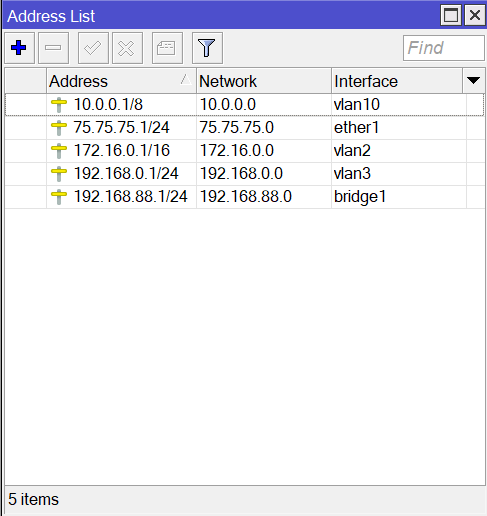Image resolution: width=487 pixels, height=516 pixels.
Task: Click the vlan10 interface cell
Action: tap(399, 105)
